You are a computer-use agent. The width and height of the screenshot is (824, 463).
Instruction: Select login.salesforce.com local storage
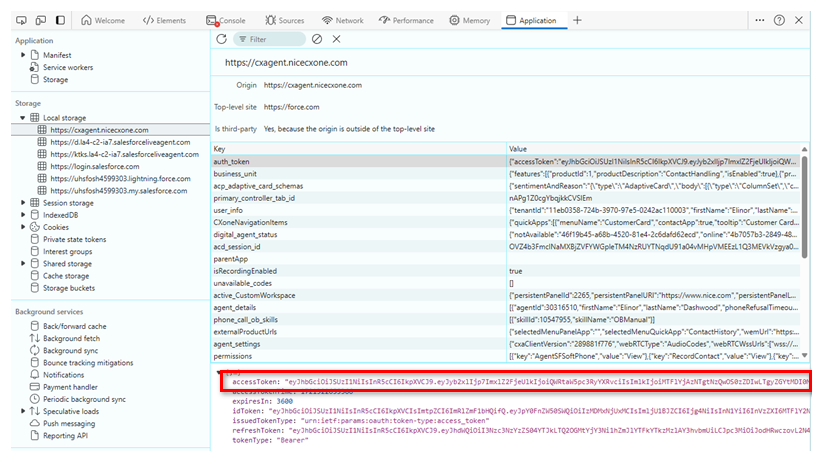point(95,167)
